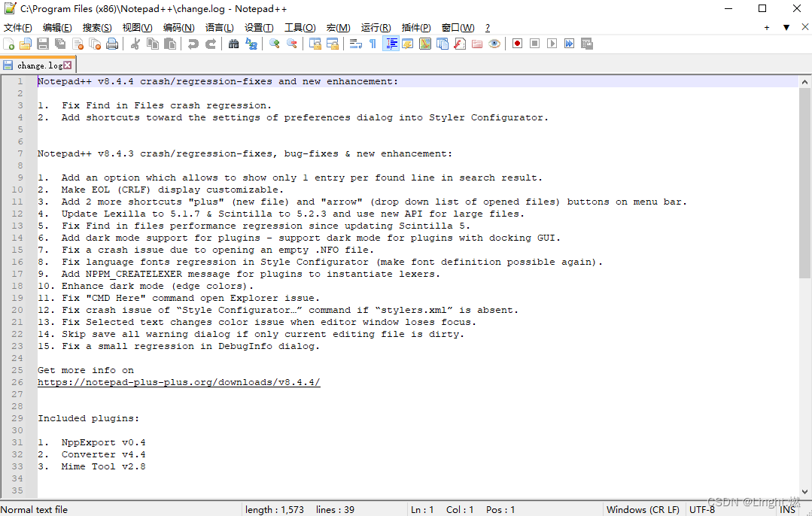Toggle the INS insert mode indicator
812x516 pixels.
(x=787, y=510)
